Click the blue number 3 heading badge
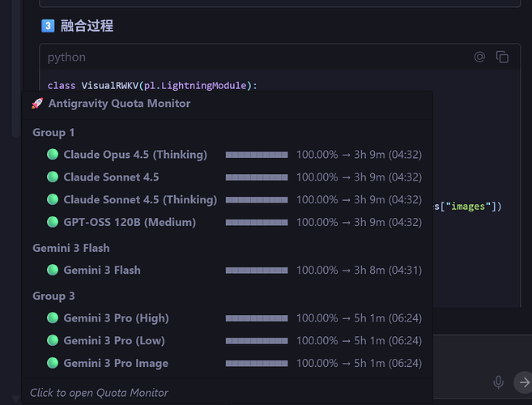 point(48,26)
